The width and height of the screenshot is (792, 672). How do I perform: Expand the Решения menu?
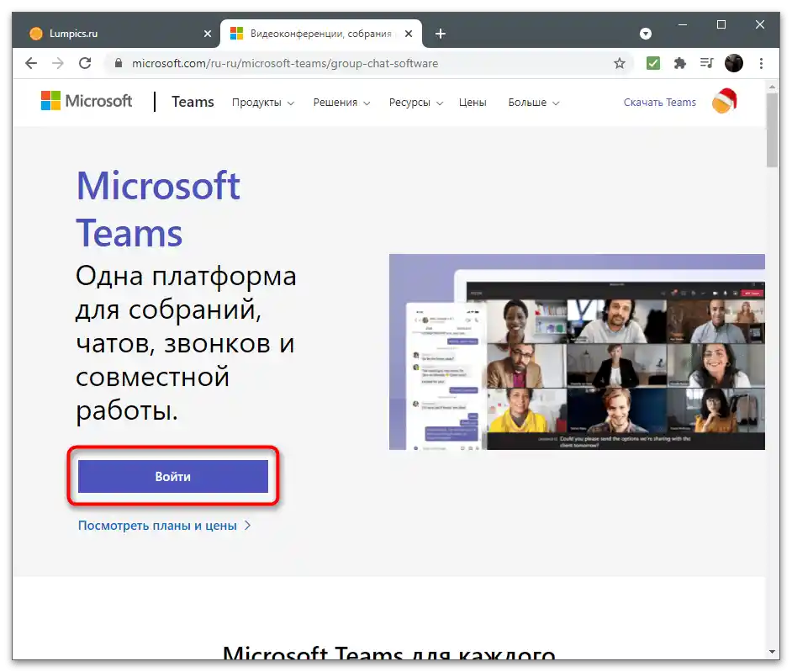pos(341,102)
